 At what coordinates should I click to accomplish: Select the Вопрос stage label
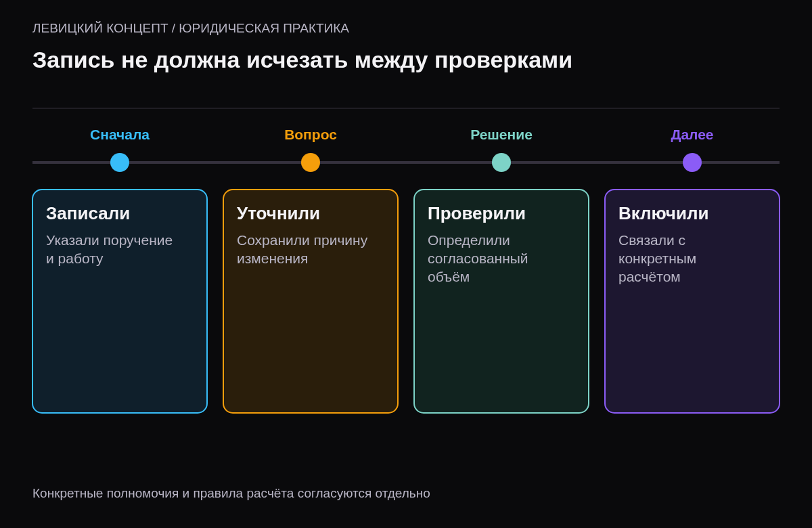[x=311, y=135]
